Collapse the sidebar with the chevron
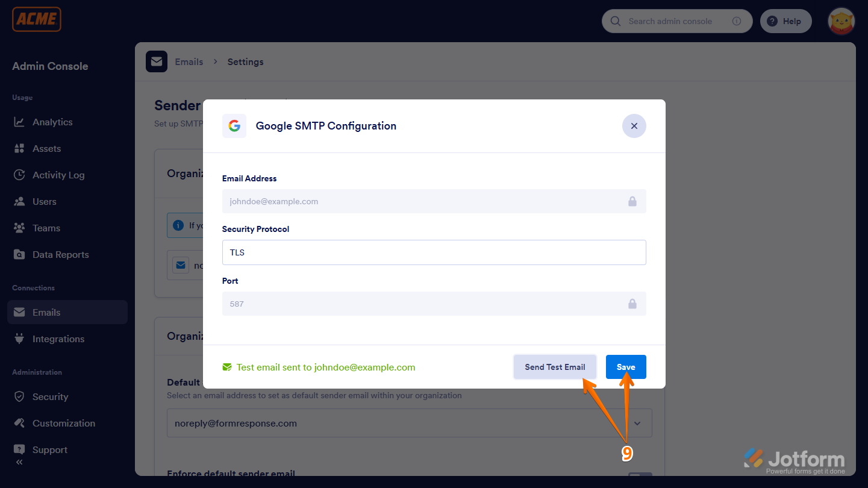Viewport: 868px width, 488px height. (x=19, y=462)
